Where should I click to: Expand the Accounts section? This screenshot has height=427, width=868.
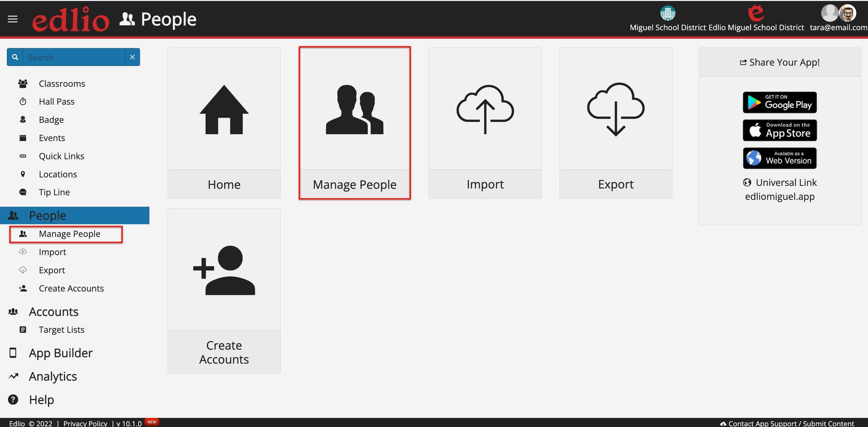pyautogui.click(x=54, y=312)
